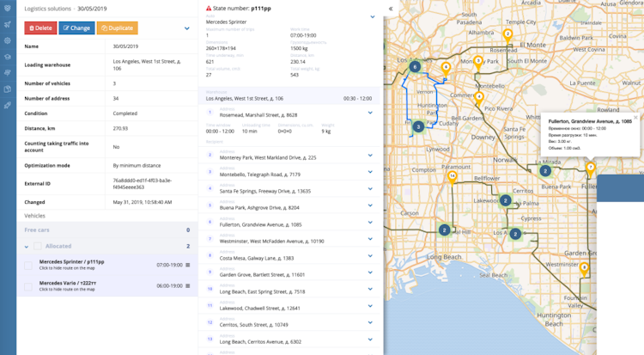The width and height of the screenshot is (644, 355).
Task: Open menu icon on Mercedes Sprinter row
Action: (x=188, y=265)
